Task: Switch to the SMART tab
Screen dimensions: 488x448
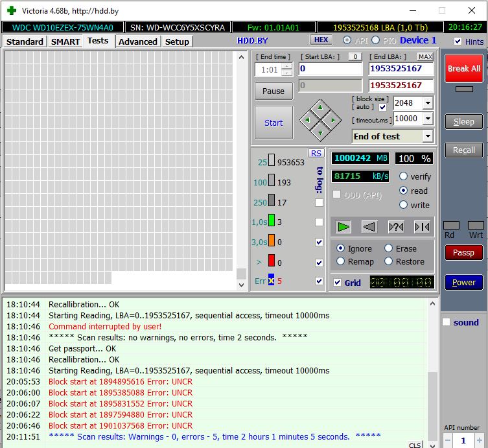Action: coord(65,41)
